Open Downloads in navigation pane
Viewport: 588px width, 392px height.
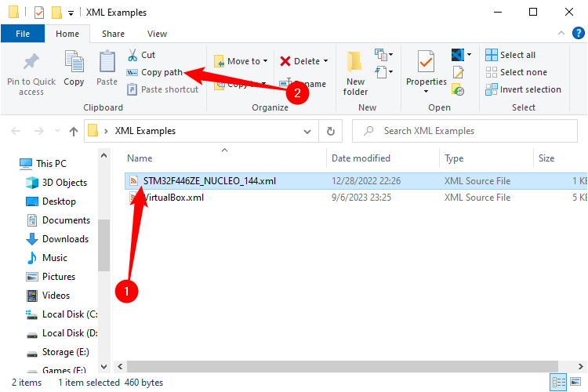(57, 238)
